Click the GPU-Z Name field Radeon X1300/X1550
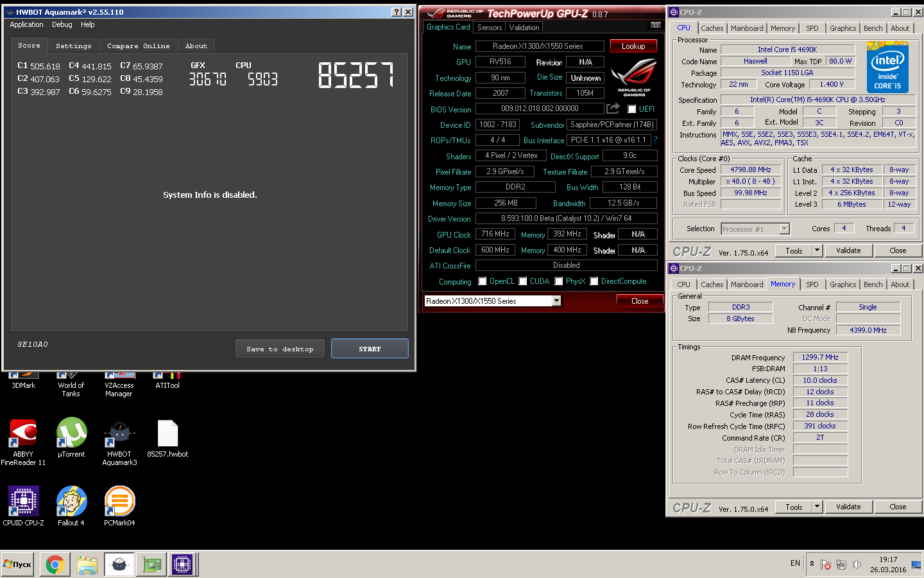924x578 pixels. coord(539,46)
